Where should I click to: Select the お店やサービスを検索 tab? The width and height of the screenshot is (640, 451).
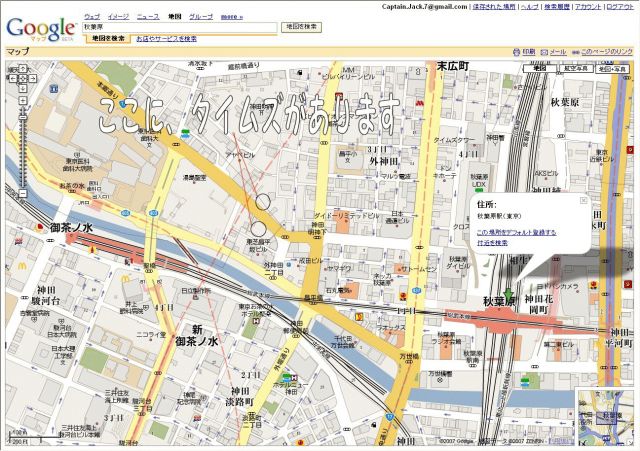pos(166,38)
